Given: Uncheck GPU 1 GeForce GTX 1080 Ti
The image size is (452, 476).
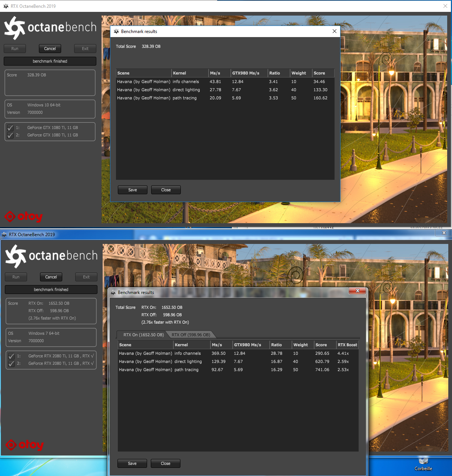Looking at the screenshot, I should [10, 128].
